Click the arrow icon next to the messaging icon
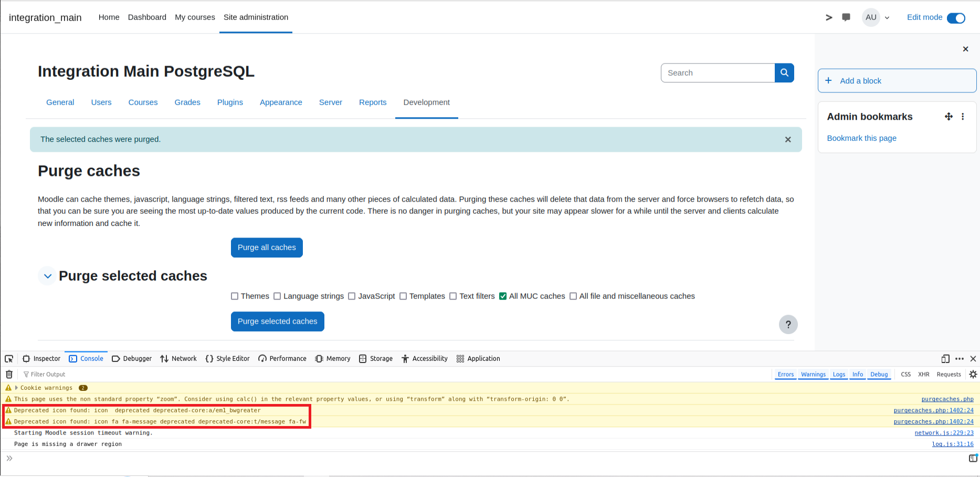 point(829,17)
